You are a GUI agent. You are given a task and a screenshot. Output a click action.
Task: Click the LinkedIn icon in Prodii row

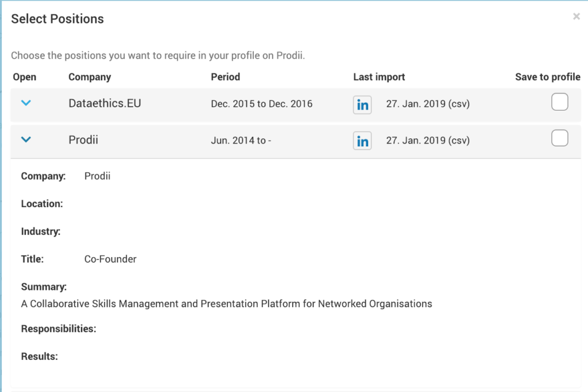pyautogui.click(x=362, y=141)
